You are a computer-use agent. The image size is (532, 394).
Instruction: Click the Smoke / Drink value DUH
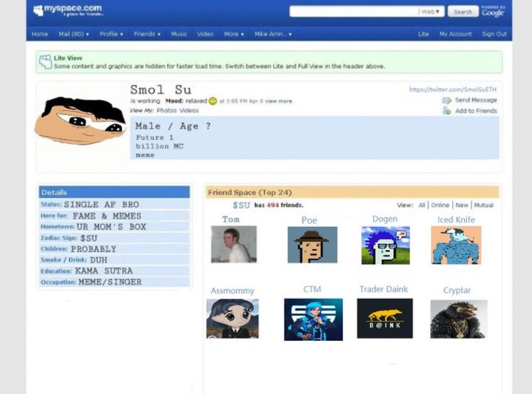[99, 260]
